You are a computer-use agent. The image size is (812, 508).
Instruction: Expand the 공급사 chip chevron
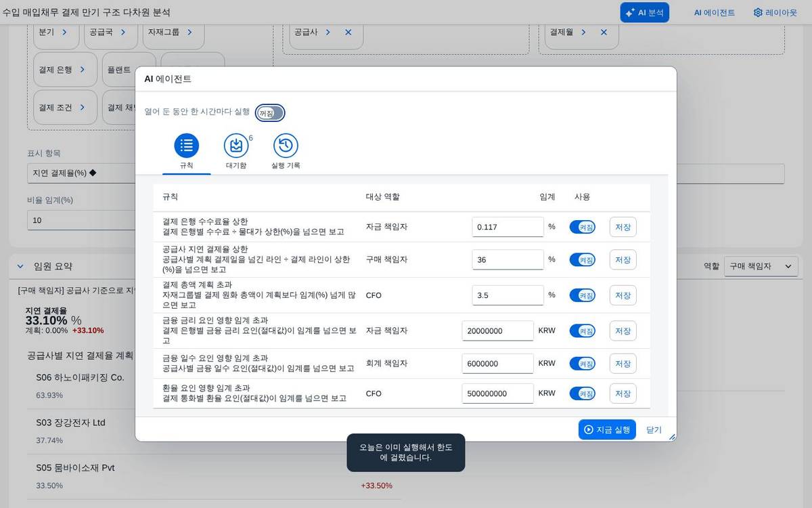tap(328, 32)
